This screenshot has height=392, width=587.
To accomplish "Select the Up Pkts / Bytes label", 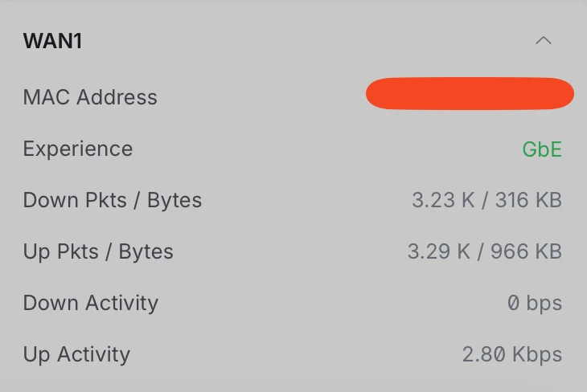I will coord(98,251).
